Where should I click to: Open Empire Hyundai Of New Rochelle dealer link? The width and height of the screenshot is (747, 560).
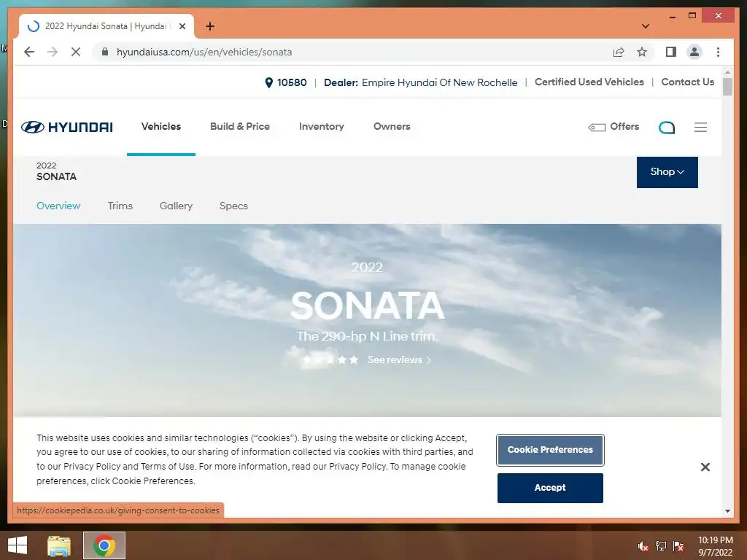(x=439, y=83)
